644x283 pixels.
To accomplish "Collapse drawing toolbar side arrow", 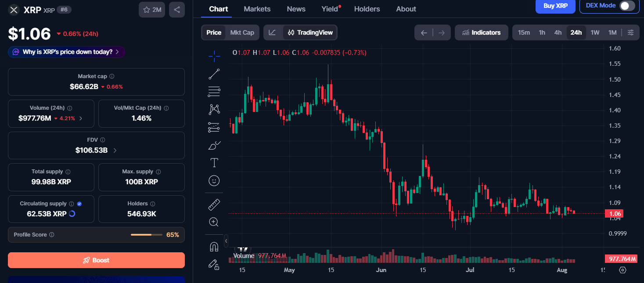I will [226, 241].
